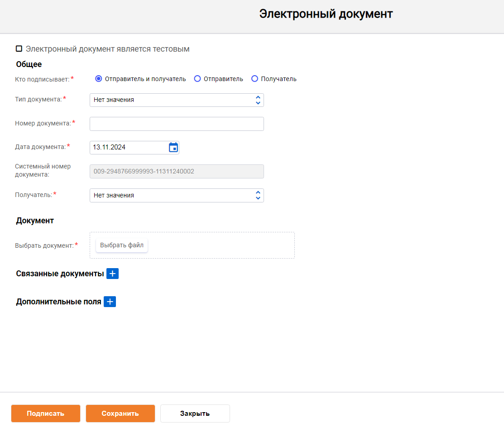Check 'Электронный документ является тестовым' checkbox
The image size is (504, 428).
[x=19, y=49]
